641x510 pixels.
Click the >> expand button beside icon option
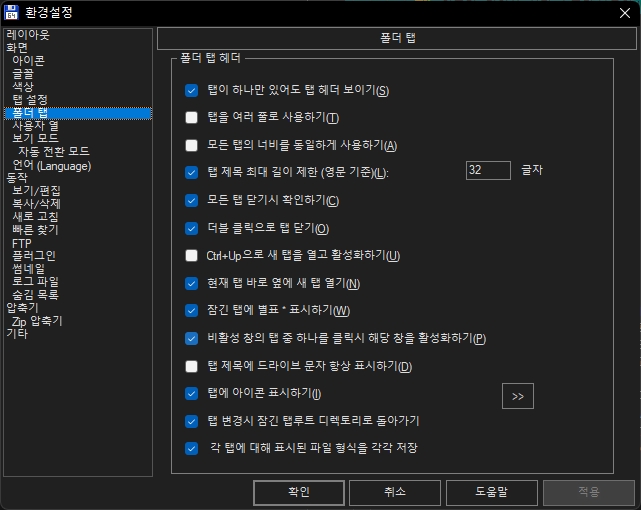click(x=518, y=396)
